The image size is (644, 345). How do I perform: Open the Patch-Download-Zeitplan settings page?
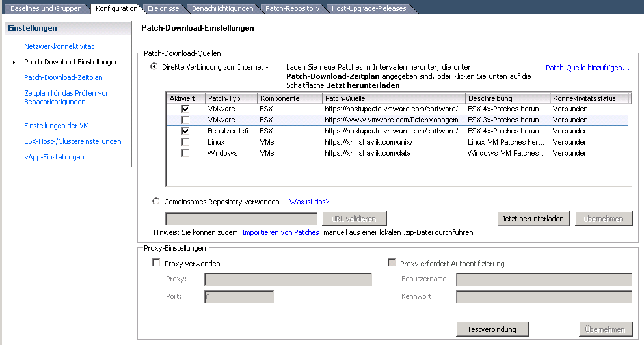pos(63,77)
